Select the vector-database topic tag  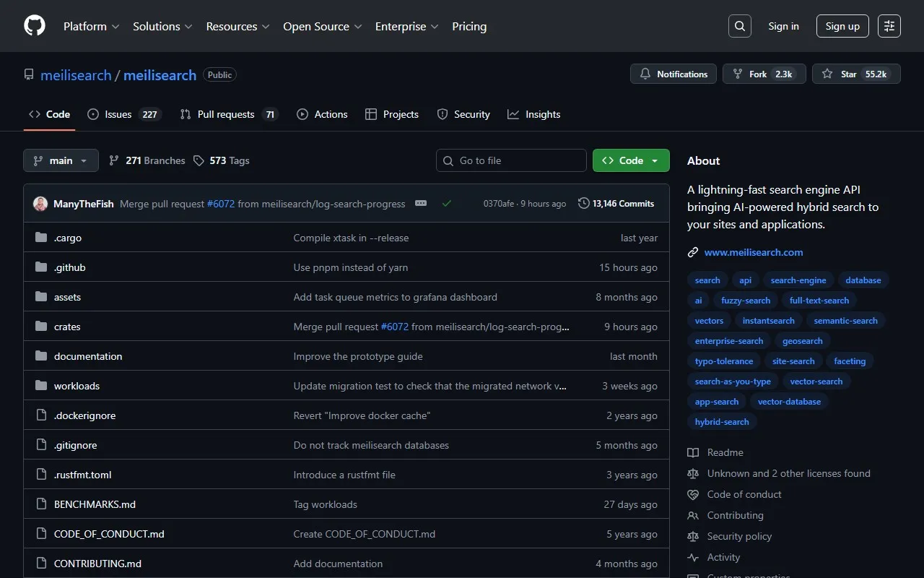pyautogui.click(x=789, y=402)
